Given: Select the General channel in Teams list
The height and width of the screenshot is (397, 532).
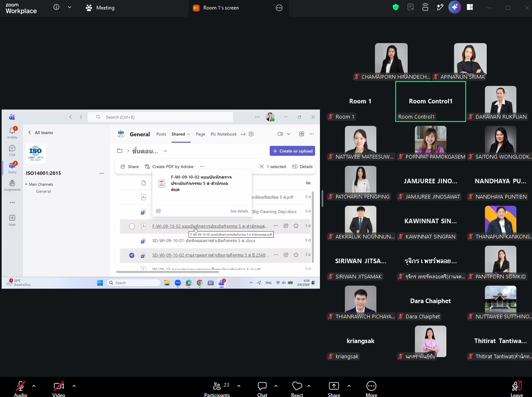Looking at the screenshot, I should tap(43, 191).
